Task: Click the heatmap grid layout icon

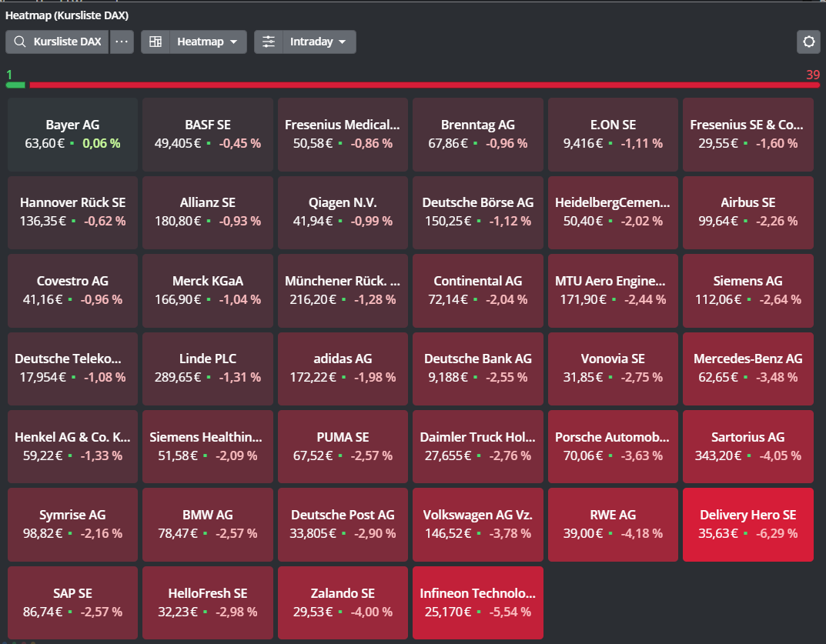Action: 156,42
